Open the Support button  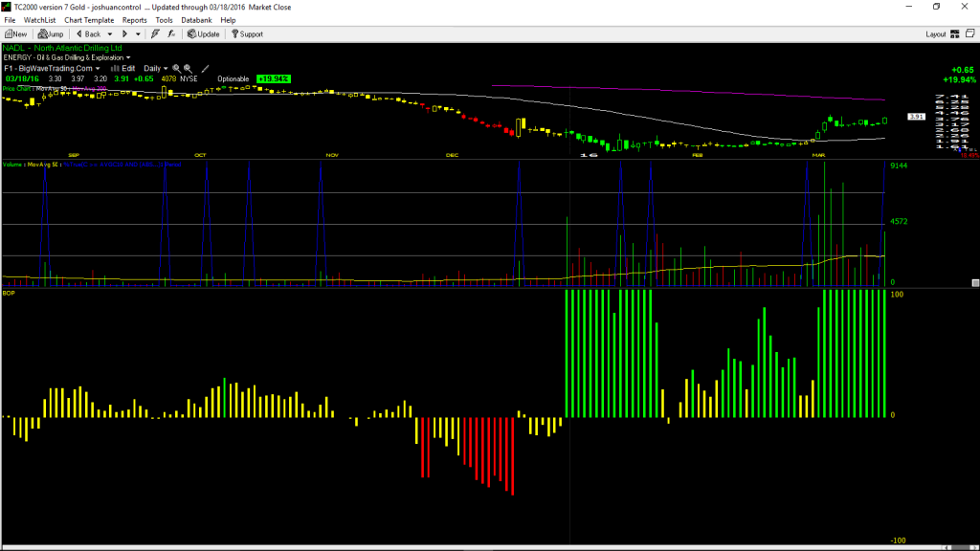248,34
